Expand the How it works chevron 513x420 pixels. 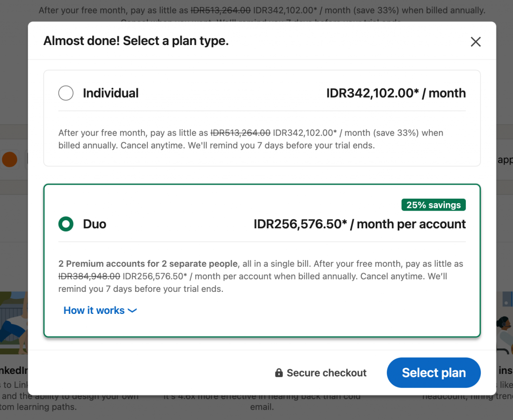point(132,311)
